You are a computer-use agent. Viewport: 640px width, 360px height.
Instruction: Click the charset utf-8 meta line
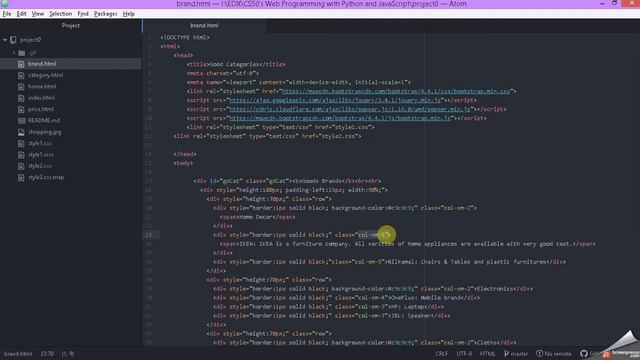pyautogui.click(x=223, y=73)
